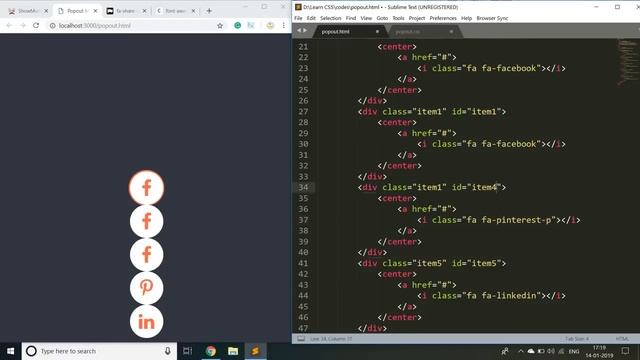This screenshot has height=360, width=640.
Task: Open Sublime Text from the taskbar
Action: click(256, 351)
